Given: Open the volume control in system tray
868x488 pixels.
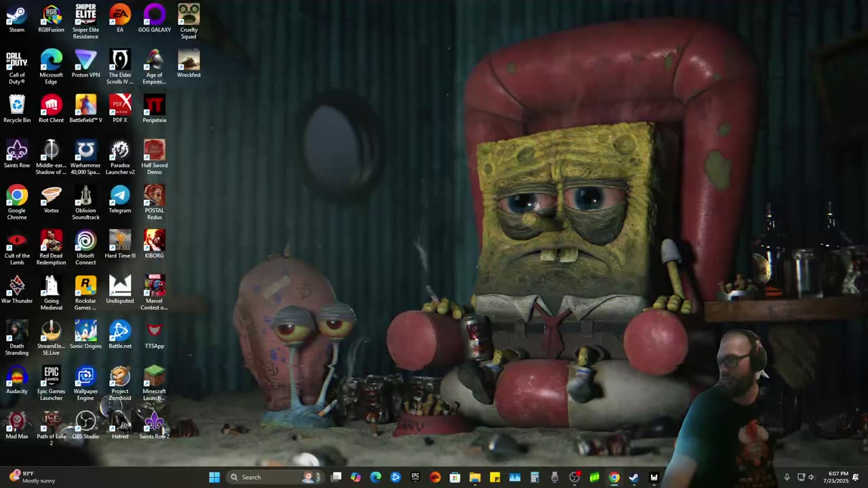Looking at the screenshot, I should pyautogui.click(x=811, y=477).
